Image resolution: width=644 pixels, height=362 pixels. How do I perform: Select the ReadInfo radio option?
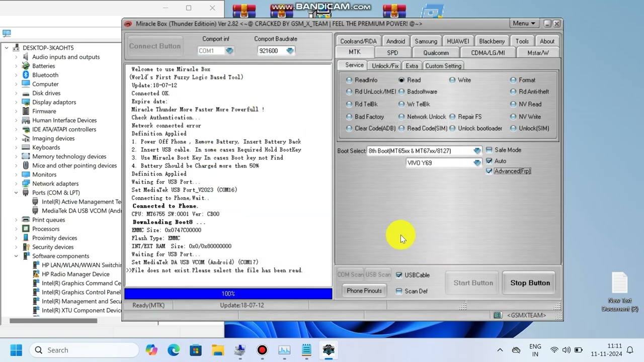pos(362,80)
